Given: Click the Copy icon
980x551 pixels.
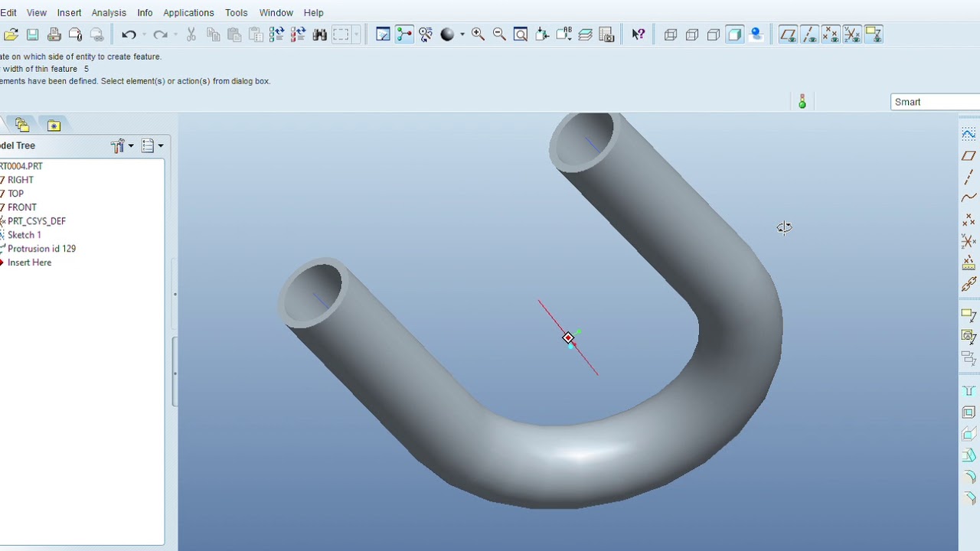Looking at the screenshot, I should click(213, 34).
